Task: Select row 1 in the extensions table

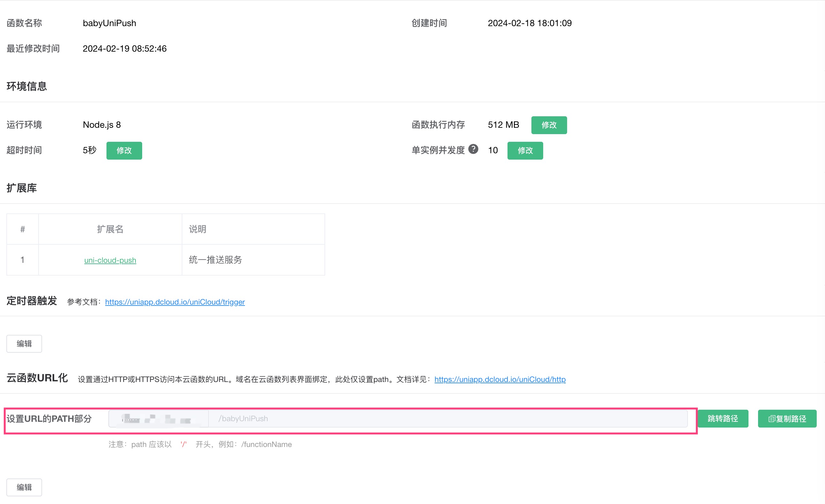Action: pos(22,260)
